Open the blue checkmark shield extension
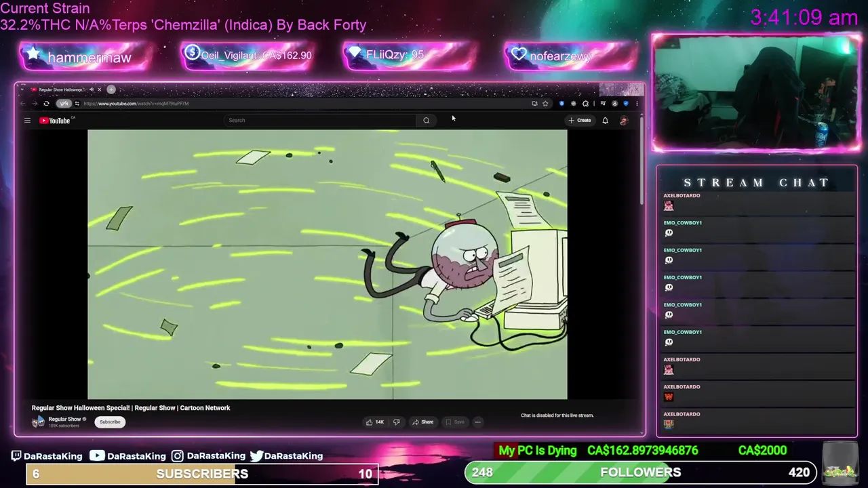Image resolution: width=868 pixels, height=488 pixels. 626,104
